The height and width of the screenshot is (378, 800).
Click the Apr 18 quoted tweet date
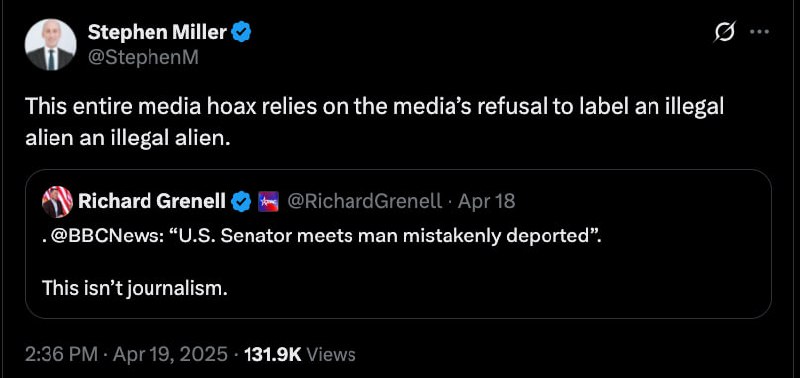click(486, 202)
